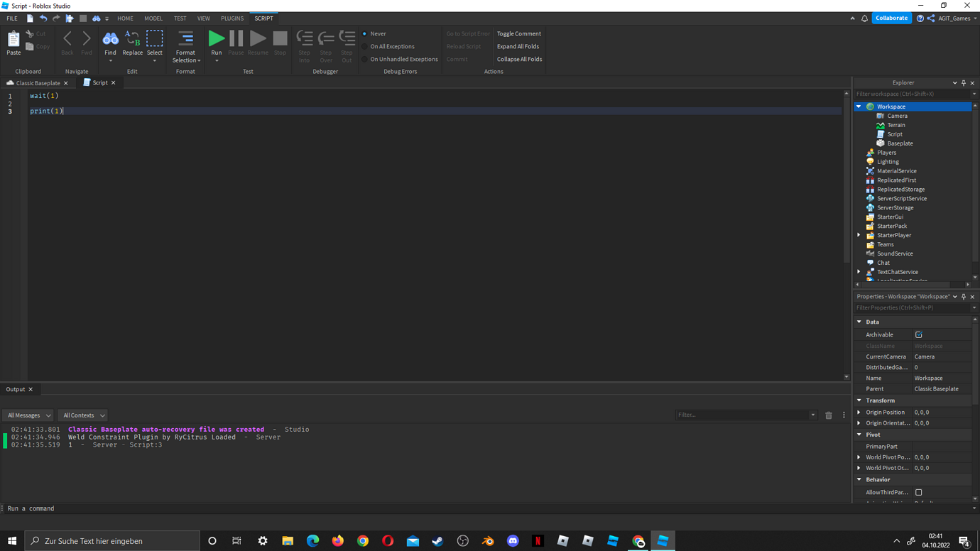
Task: Select Terrain in the Explorer
Action: click(896, 125)
